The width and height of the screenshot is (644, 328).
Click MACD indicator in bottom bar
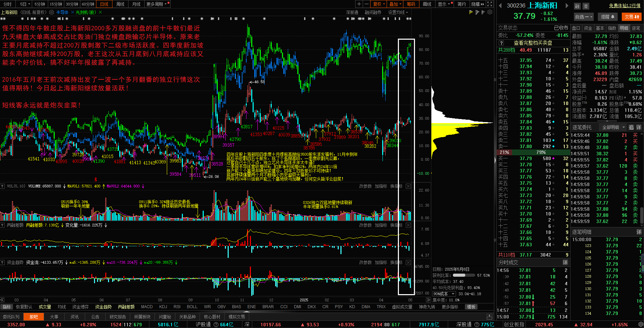pos(147,307)
